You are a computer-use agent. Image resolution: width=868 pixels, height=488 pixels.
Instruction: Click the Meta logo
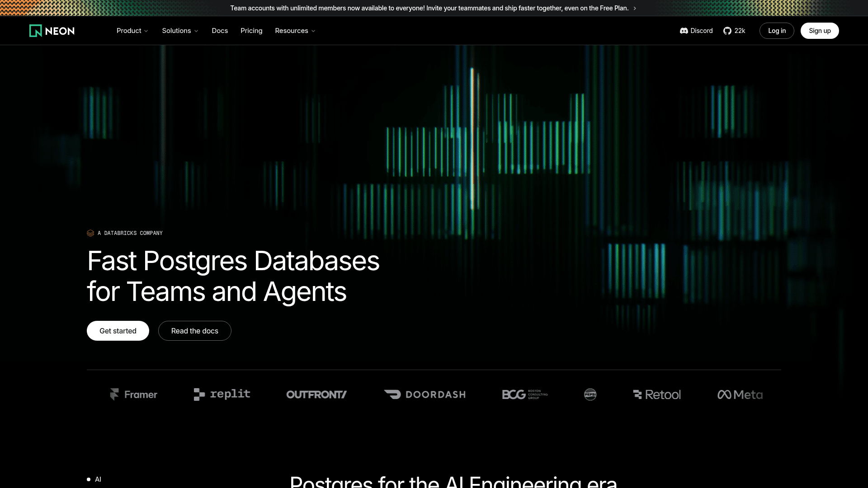(x=740, y=394)
